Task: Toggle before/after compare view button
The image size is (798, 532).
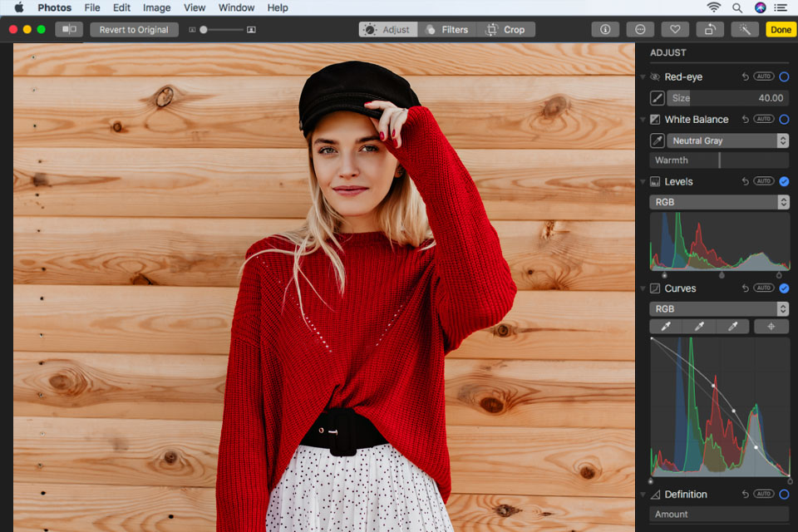Action: 69,30
